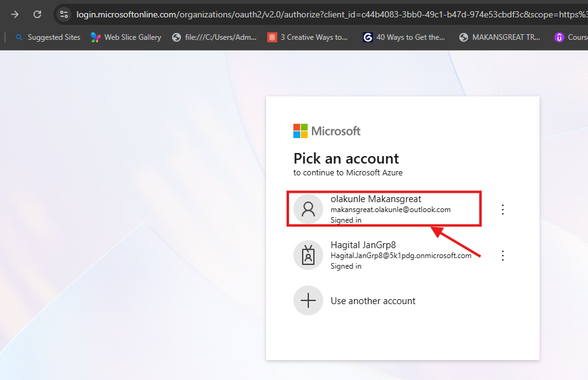The width and height of the screenshot is (588, 380).
Task: Reload the page with the refresh icon
Action: pos(37,14)
